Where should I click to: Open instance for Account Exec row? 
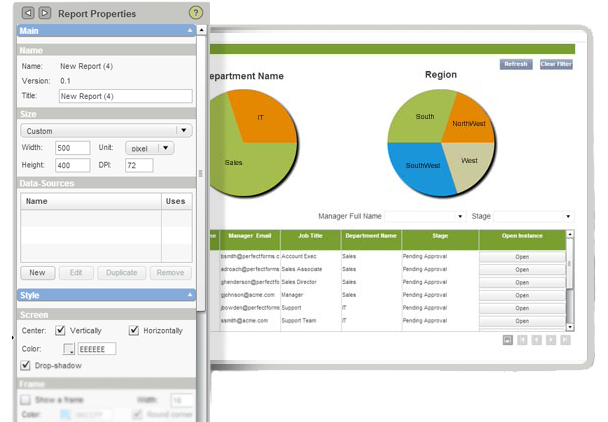[522, 257]
